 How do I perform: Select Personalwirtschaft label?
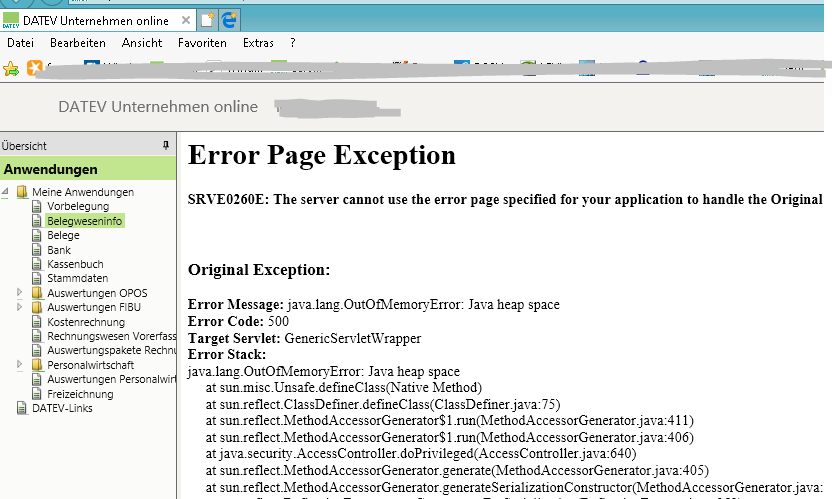tap(90, 365)
